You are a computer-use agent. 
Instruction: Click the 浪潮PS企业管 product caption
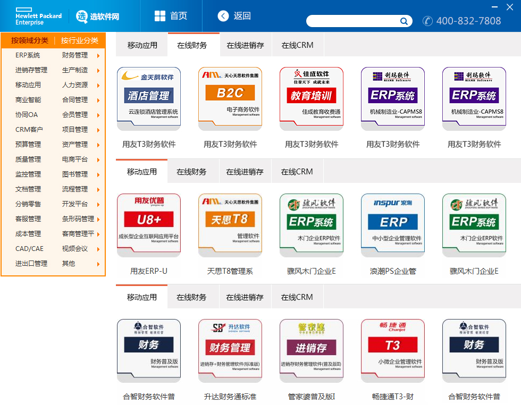(393, 271)
